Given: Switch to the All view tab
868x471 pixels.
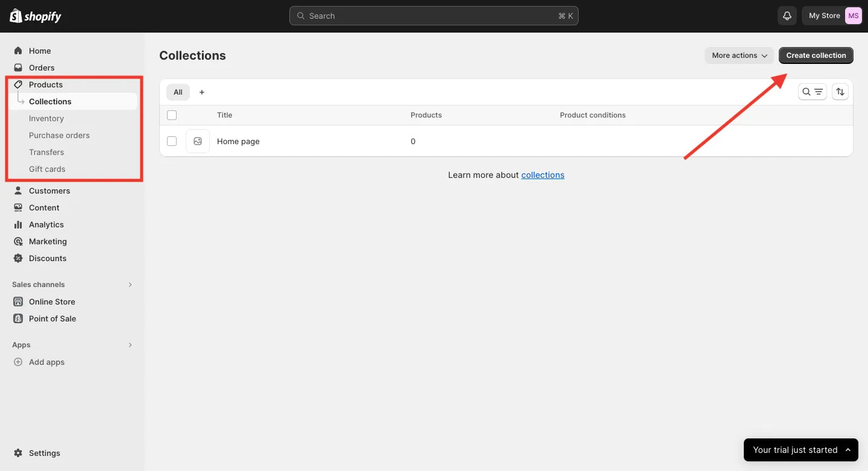Looking at the screenshot, I should click(177, 92).
